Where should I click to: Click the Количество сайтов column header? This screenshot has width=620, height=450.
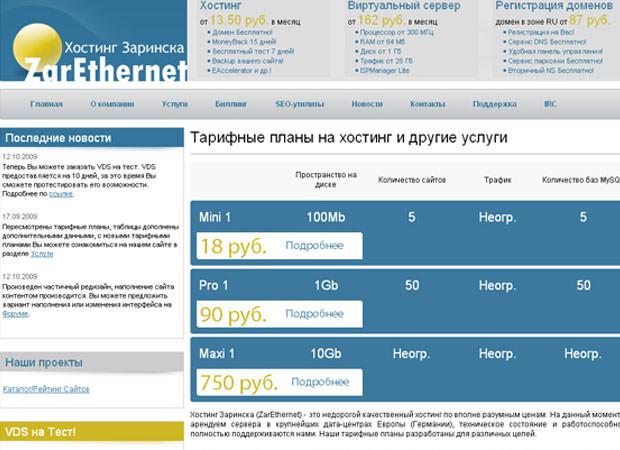(x=412, y=180)
